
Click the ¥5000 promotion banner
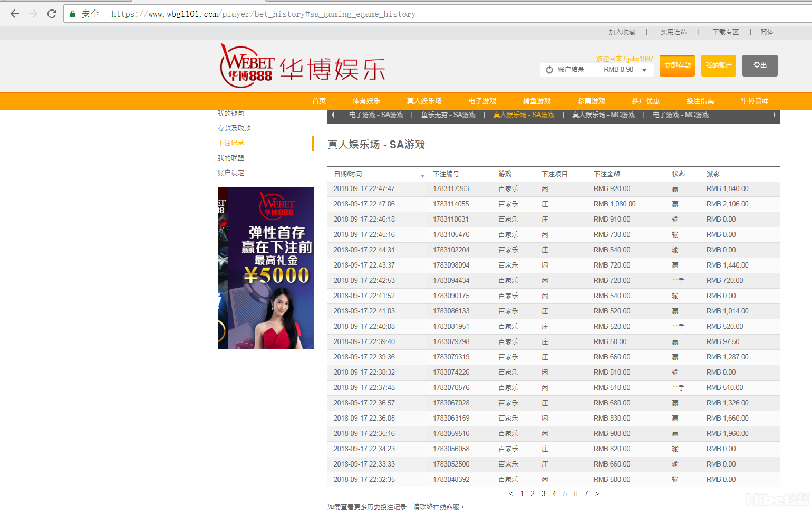[266, 268]
